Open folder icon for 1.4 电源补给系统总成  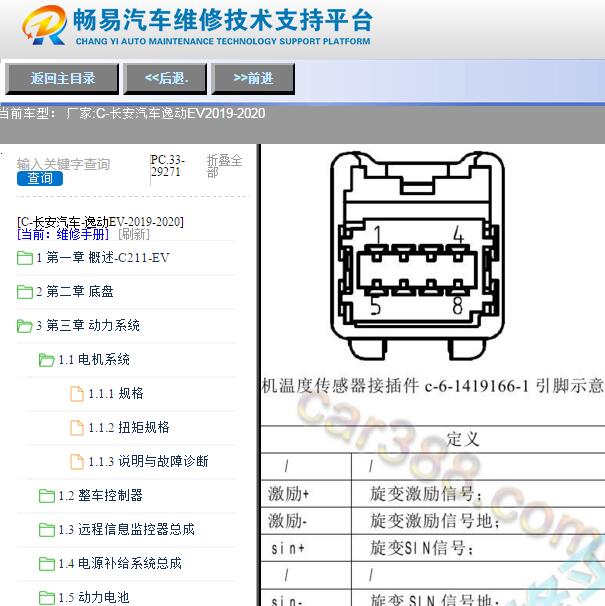click(x=46, y=563)
